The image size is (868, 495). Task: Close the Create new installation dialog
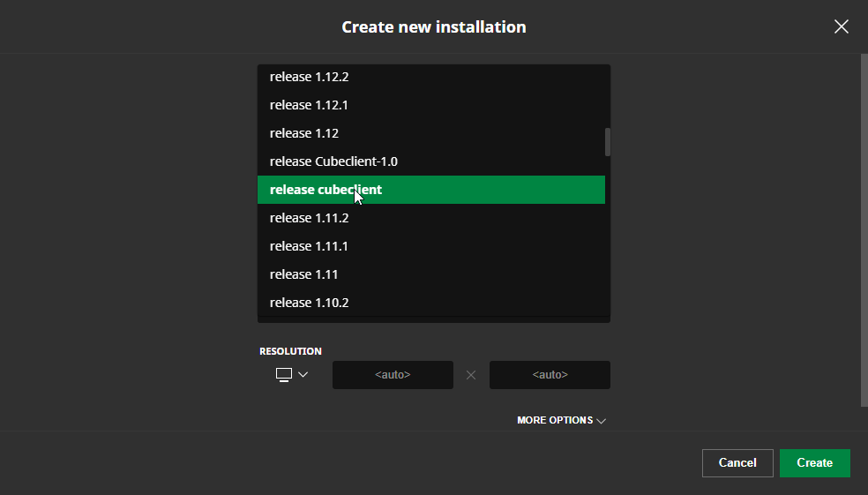click(841, 26)
